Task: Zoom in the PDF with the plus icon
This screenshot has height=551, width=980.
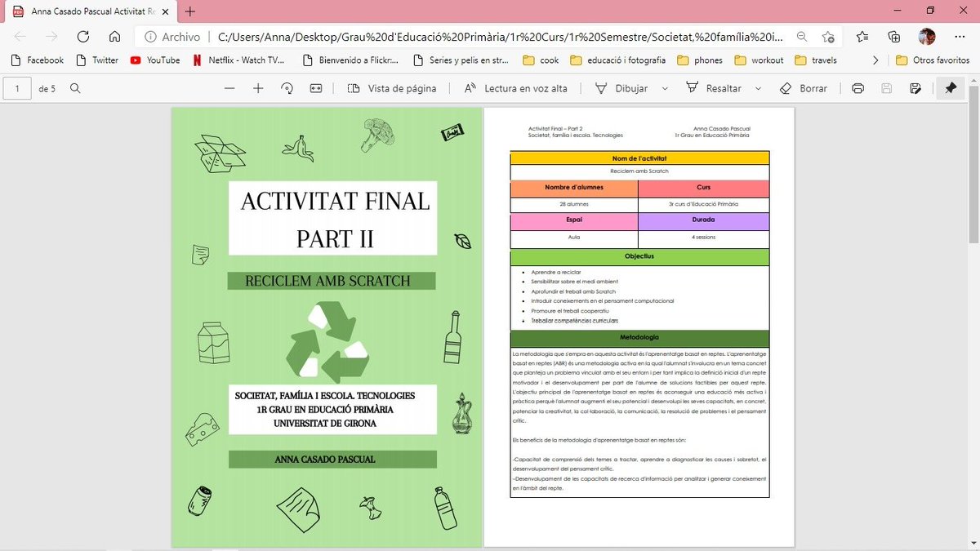Action: click(258, 88)
